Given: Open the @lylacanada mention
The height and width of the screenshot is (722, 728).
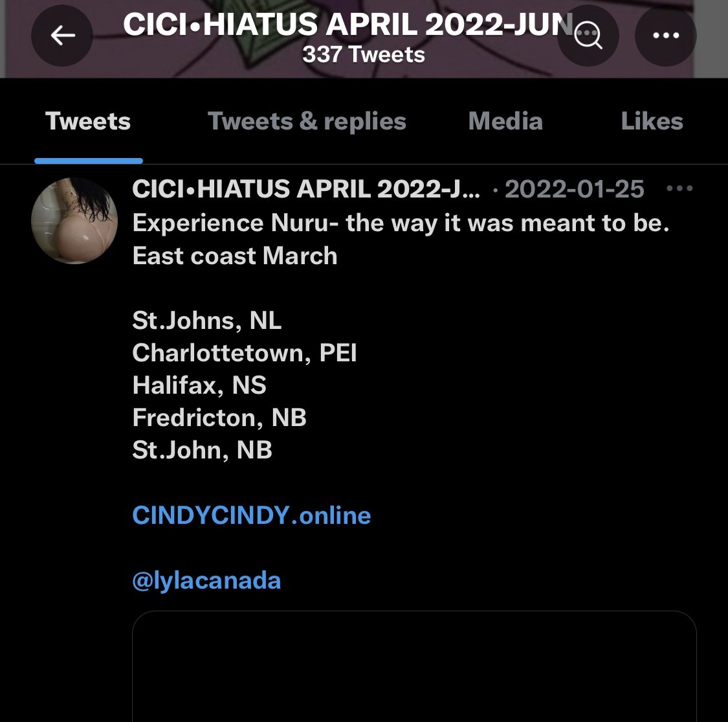Looking at the screenshot, I should pyautogui.click(x=206, y=580).
